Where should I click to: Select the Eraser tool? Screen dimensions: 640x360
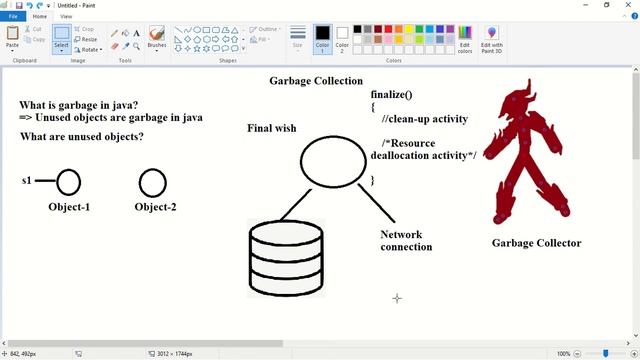tap(115, 46)
